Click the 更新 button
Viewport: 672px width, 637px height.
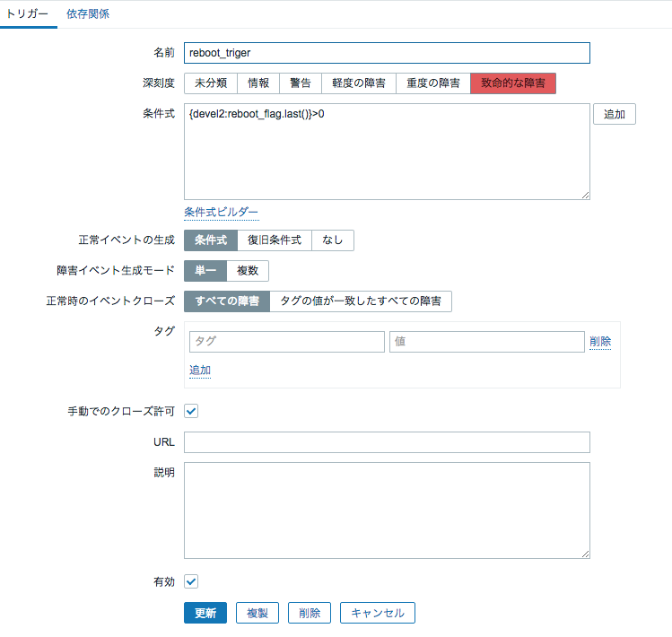pos(205,613)
